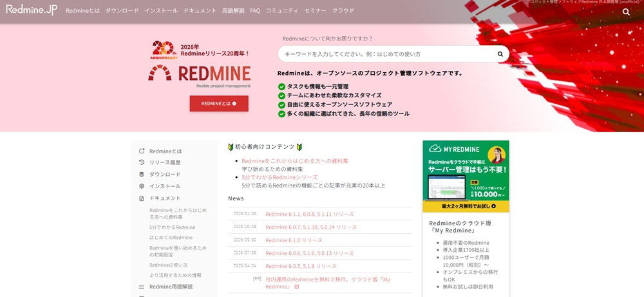
Task: Open Redmineをこれからはじめる方への資料集 link in main content
Action: [x=295, y=161]
